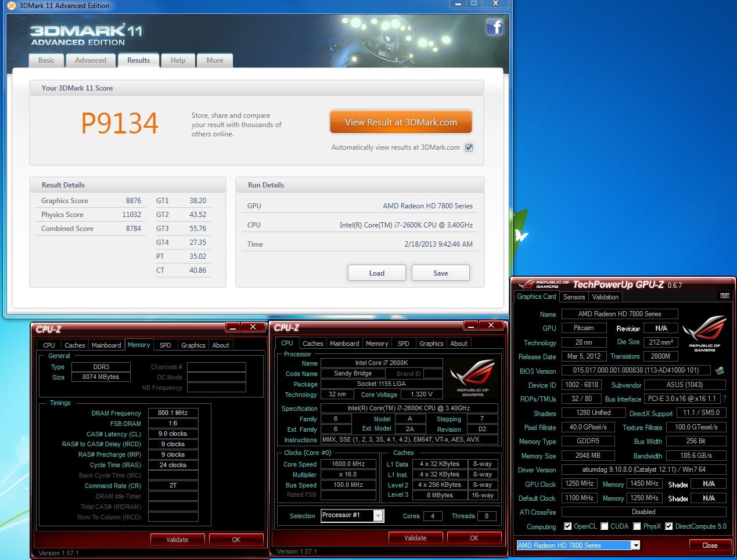Click the Code Name Sandy Bridge field
This screenshot has height=560, width=737.
[353, 374]
